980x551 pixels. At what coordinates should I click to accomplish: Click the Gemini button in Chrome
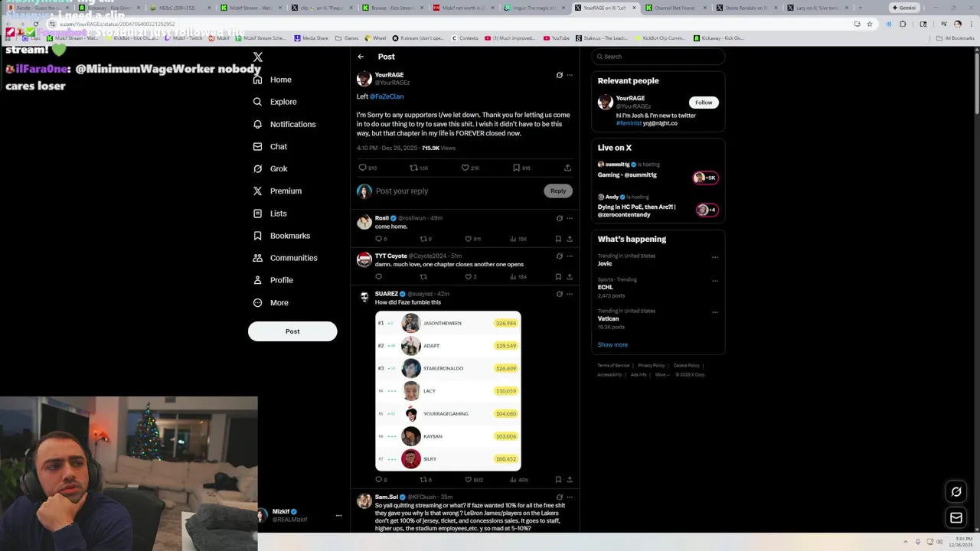tap(903, 8)
